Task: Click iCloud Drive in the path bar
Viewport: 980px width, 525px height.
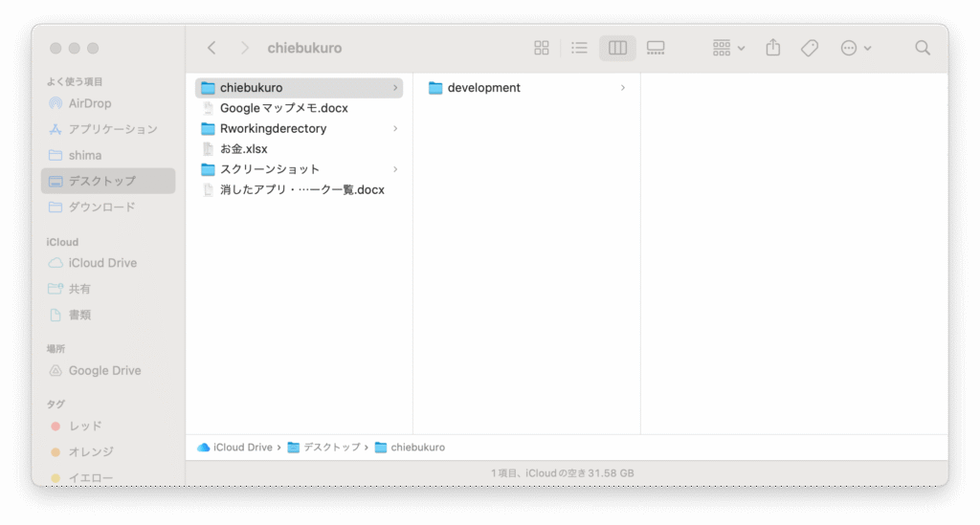Action: tap(235, 448)
